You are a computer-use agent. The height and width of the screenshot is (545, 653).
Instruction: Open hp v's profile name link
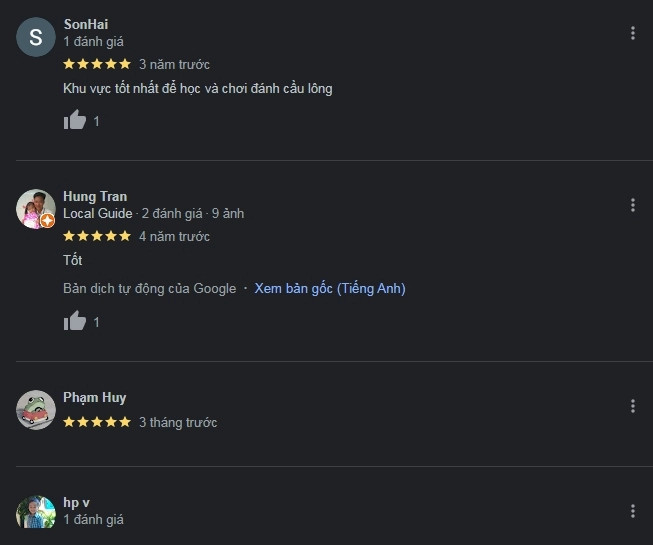77,502
